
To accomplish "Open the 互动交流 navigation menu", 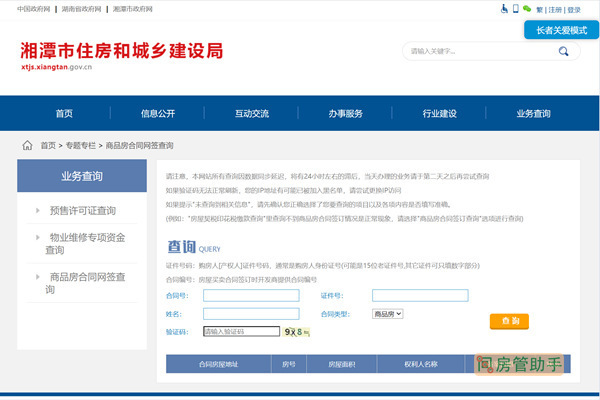I will (x=252, y=113).
